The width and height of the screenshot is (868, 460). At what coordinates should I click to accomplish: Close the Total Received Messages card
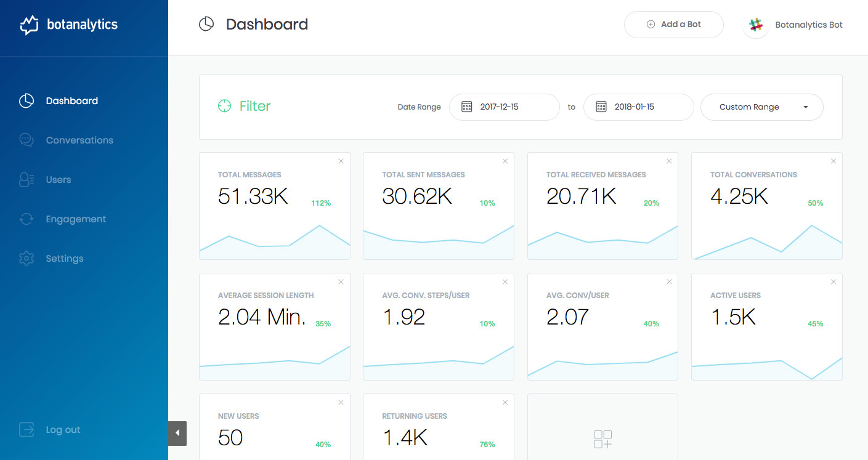(670, 161)
